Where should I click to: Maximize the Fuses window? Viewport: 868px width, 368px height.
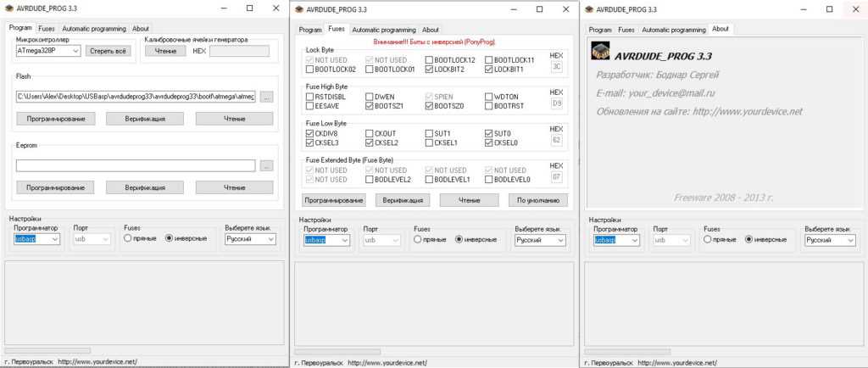(538, 9)
